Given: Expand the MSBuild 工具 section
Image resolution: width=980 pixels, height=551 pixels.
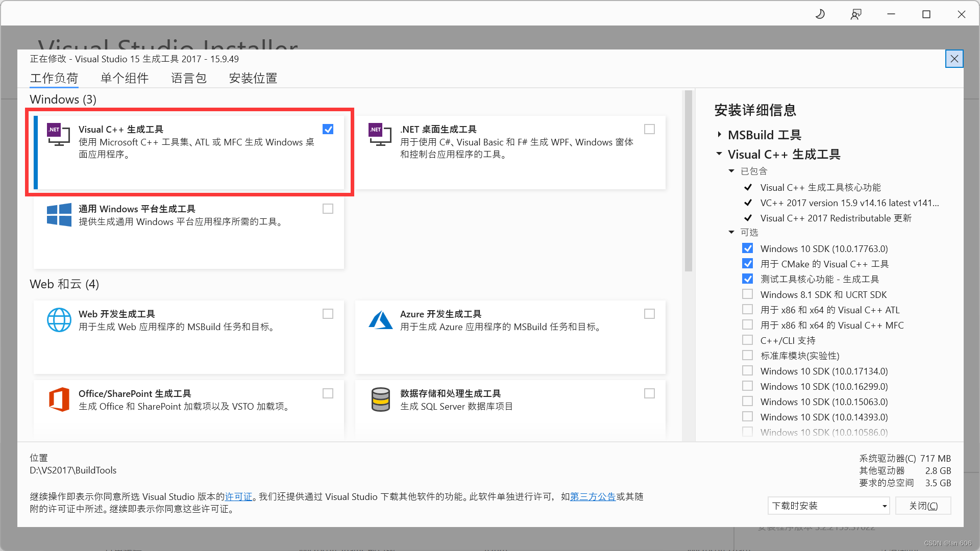Looking at the screenshot, I should (719, 135).
